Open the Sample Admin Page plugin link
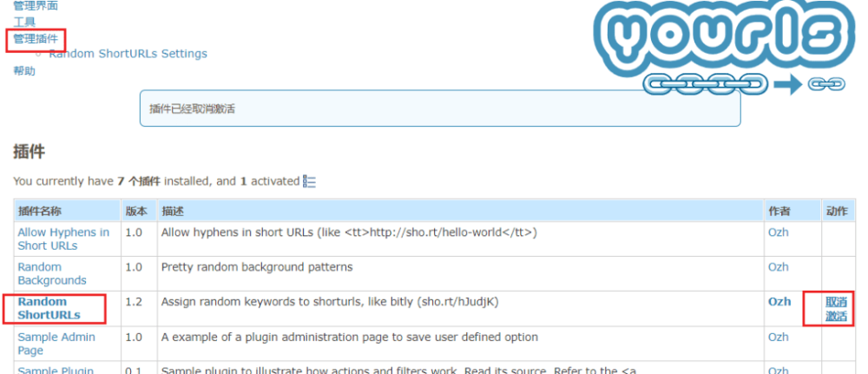 click(x=56, y=344)
